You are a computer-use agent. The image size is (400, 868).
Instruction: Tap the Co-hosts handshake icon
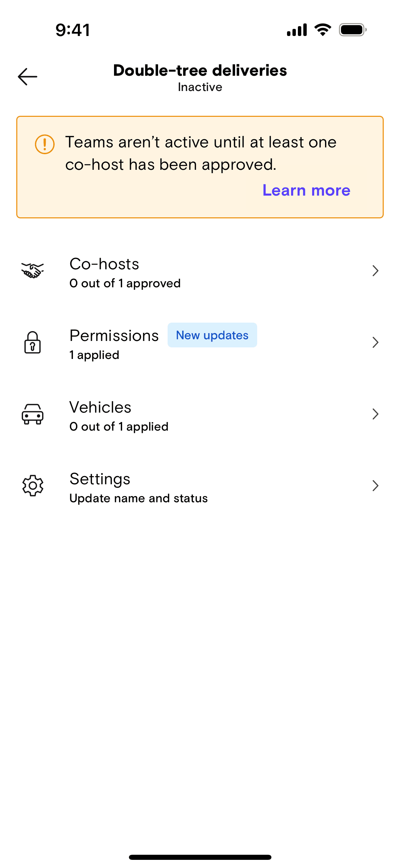pyautogui.click(x=33, y=271)
